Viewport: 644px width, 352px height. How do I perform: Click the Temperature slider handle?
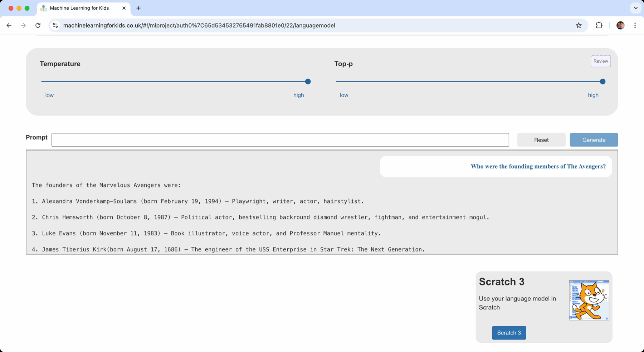[308, 82]
